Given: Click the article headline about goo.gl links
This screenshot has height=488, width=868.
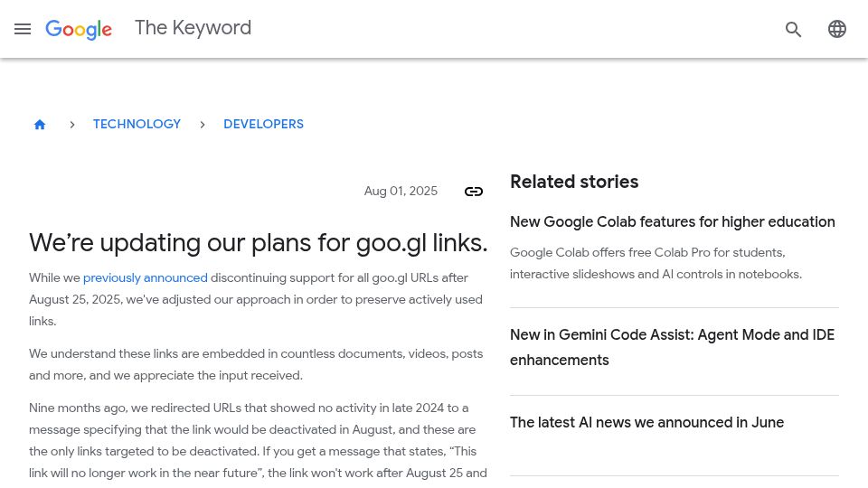Looking at the screenshot, I should (x=259, y=242).
